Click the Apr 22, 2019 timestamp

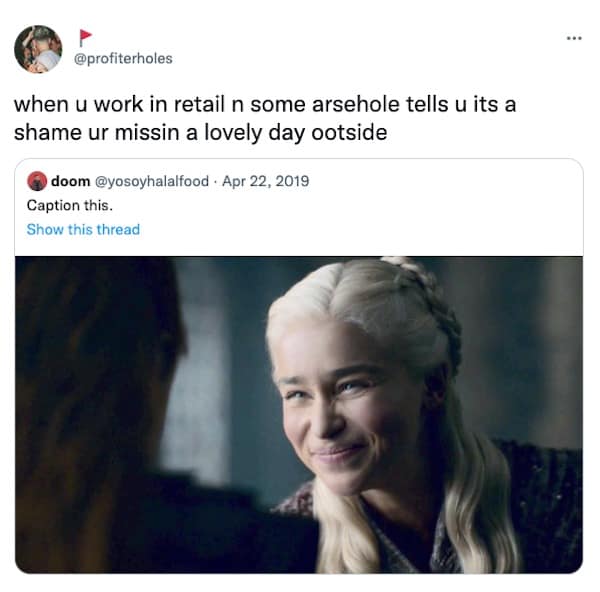[266, 181]
